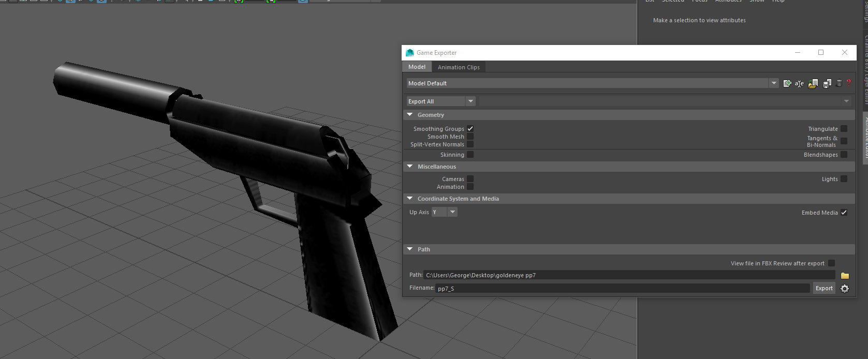Image resolution: width=868 pixels, height=359 pixels.
Task: Collapse the Geometry section
Action: [x=410, y=115]
